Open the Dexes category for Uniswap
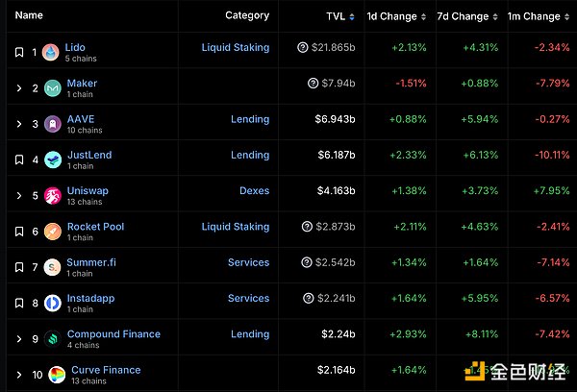The width and height of the screenshot is (577, 392). (x=254, y=191)
